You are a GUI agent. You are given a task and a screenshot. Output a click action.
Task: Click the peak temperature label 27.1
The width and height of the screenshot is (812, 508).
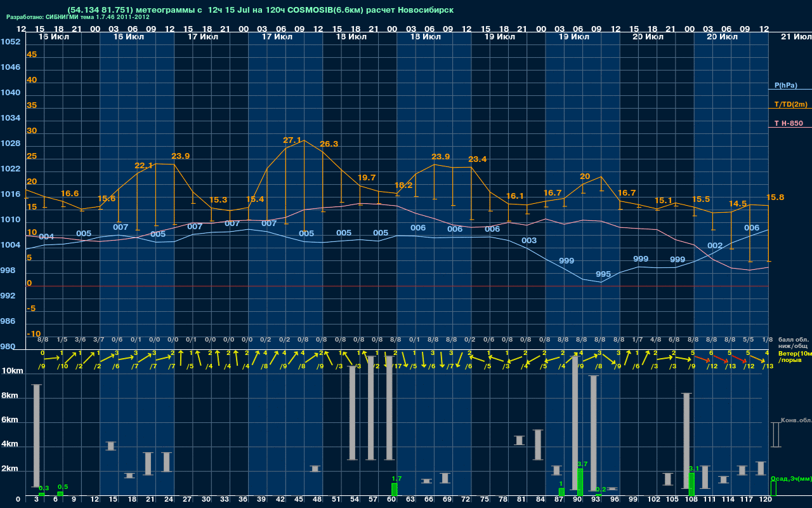coord(292,140)
